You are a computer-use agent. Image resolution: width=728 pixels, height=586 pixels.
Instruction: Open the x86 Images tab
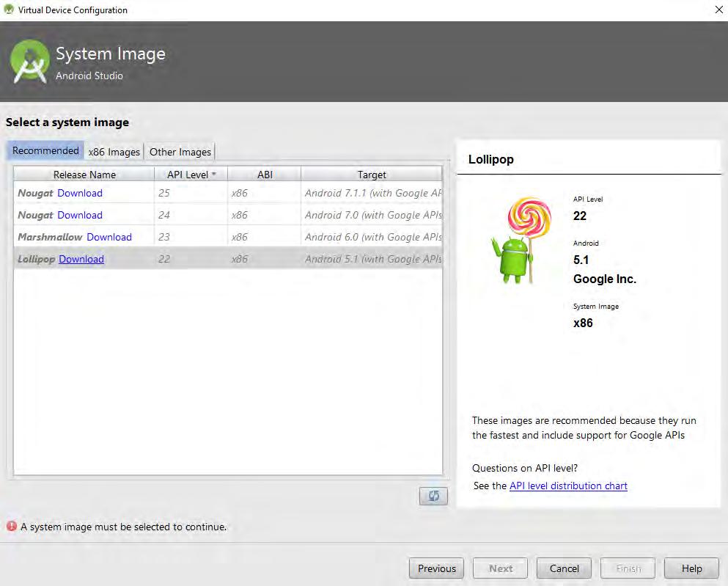[x=114, y=152]
